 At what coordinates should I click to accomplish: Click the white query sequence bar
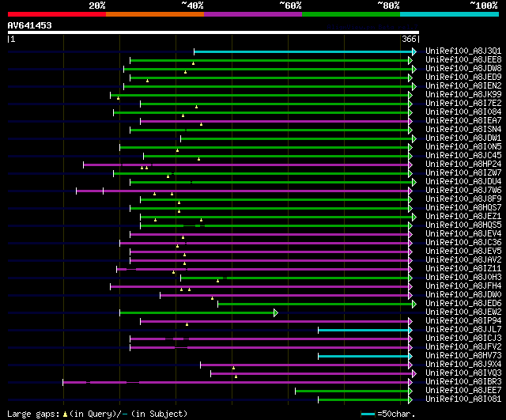213,32
